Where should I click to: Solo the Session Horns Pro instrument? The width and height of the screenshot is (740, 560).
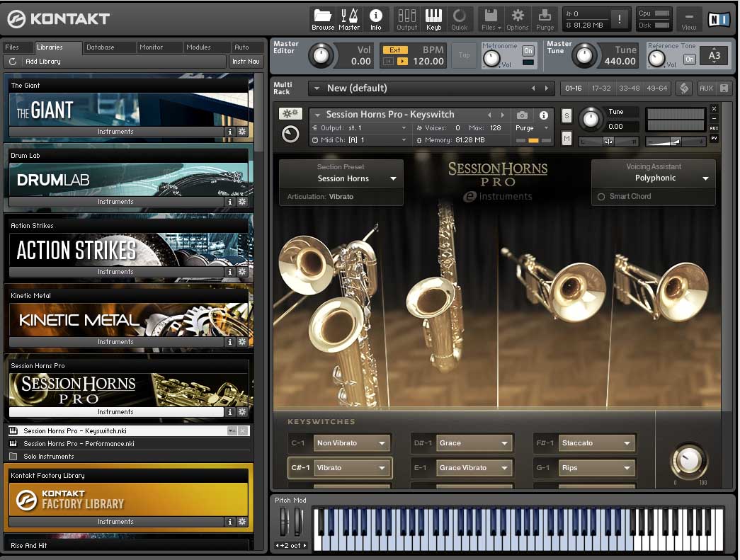pos(567,116)
